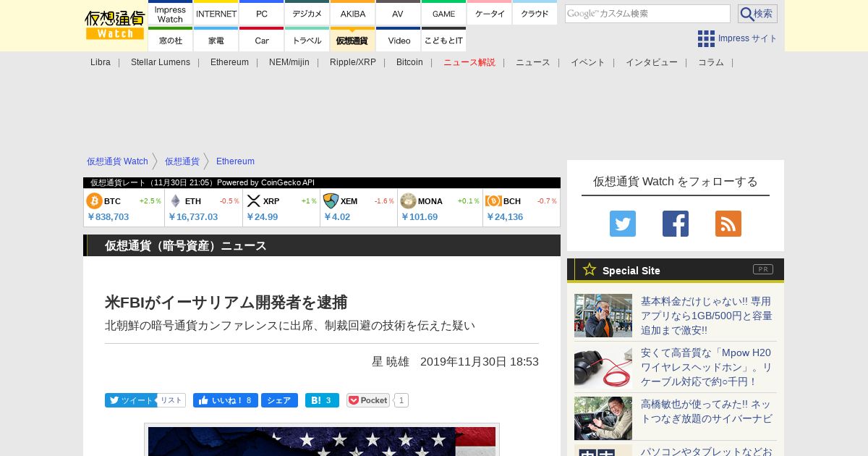The height and width of the screenshot is (456, 868).
Task: Open コラム nav link
Action: [x=711, y=62]
